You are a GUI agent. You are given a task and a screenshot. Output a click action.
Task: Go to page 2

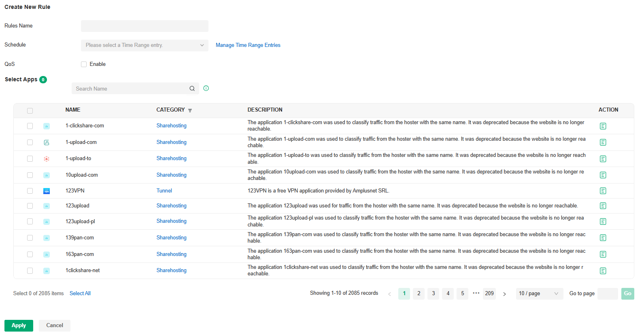[x=419, y=294]
